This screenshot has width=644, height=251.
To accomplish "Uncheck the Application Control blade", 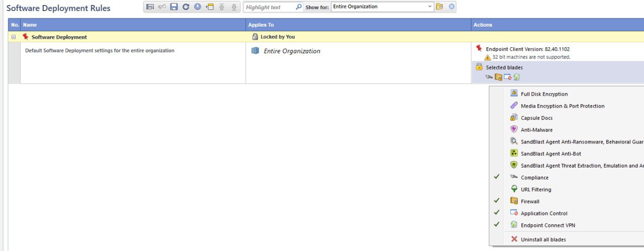I will coord(567,213).
